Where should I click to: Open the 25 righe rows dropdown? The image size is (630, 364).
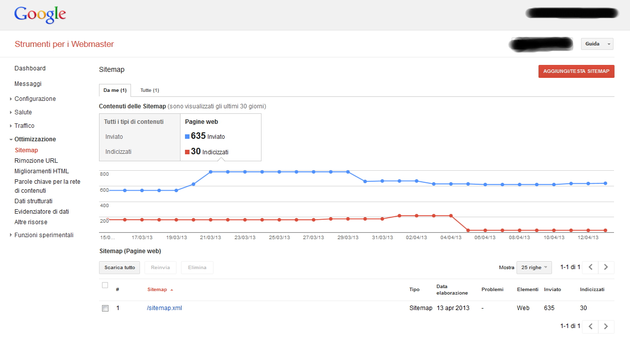click(x=534, y=268)
